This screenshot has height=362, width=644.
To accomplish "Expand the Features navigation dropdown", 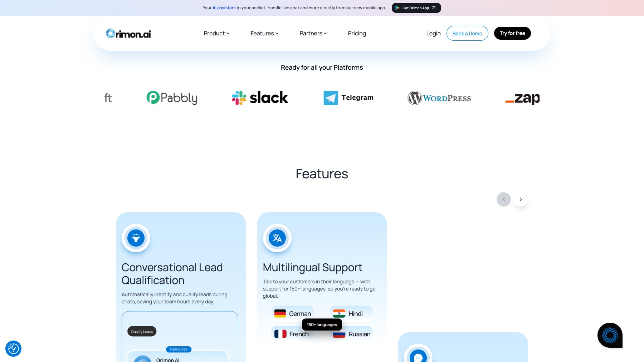I will pos(264,33).
